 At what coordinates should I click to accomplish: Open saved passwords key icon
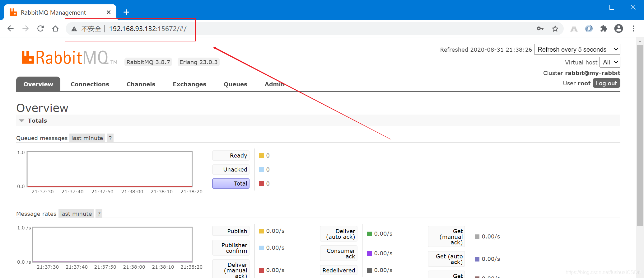click(x=540, y=29)
